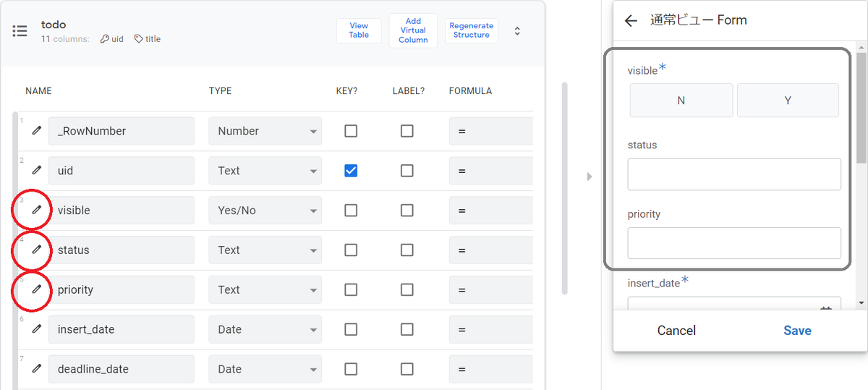Edit the visible column definition
This screenshot has height=390, width=868.
click(x=36, y=211)
